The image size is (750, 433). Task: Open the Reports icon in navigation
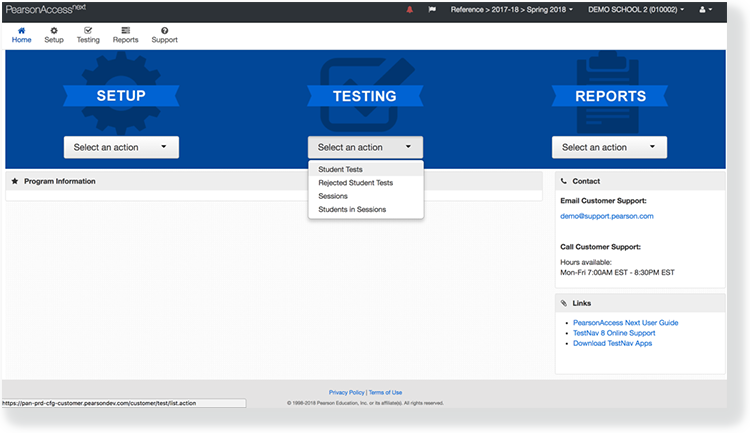(125, 31)
